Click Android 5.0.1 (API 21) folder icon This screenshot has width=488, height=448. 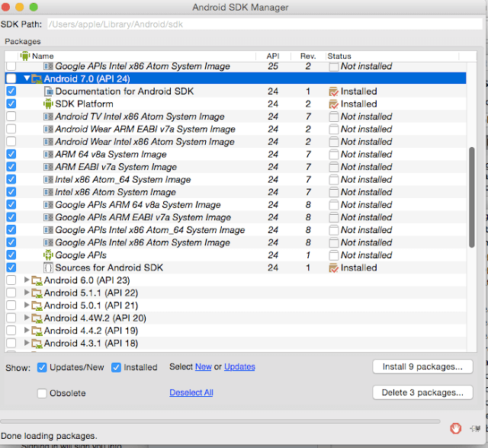pos(37,306)
